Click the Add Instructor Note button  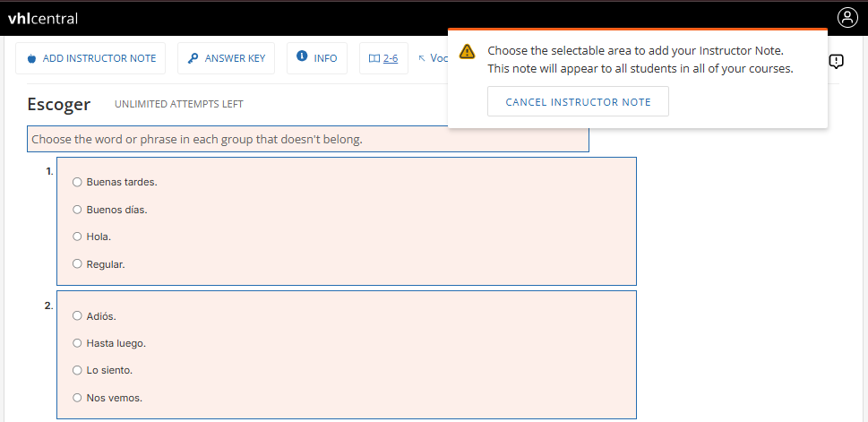(90, 58)
